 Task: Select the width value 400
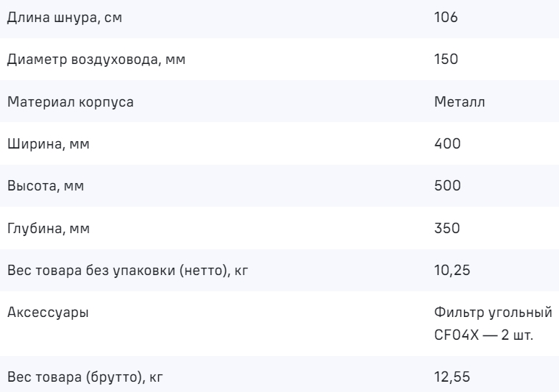447,143
